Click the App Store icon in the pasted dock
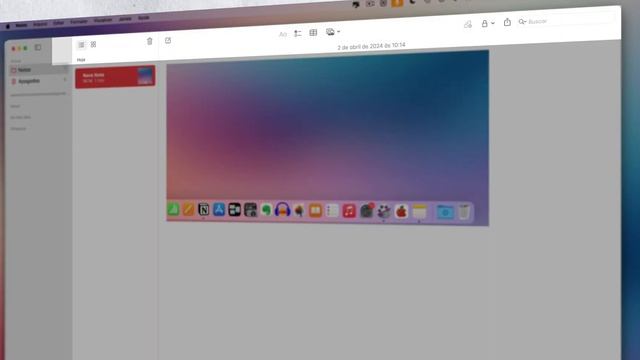Screen dimensions: 640x360 click(219, 209)
